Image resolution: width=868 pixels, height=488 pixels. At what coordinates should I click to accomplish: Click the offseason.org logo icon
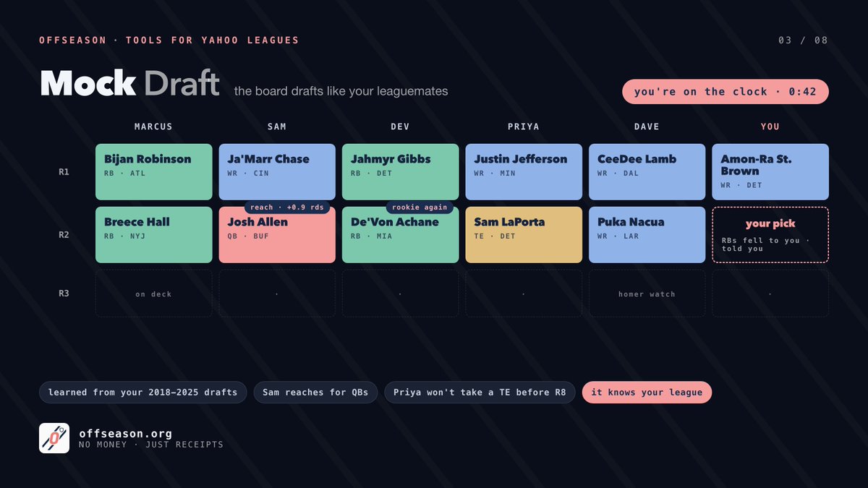pos(54,438)
